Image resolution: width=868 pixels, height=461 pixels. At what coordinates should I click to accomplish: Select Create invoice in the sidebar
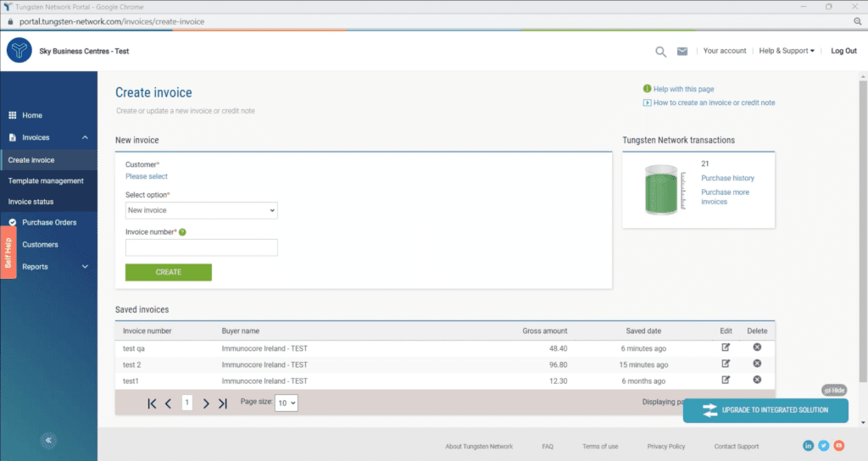coord(48,160)
